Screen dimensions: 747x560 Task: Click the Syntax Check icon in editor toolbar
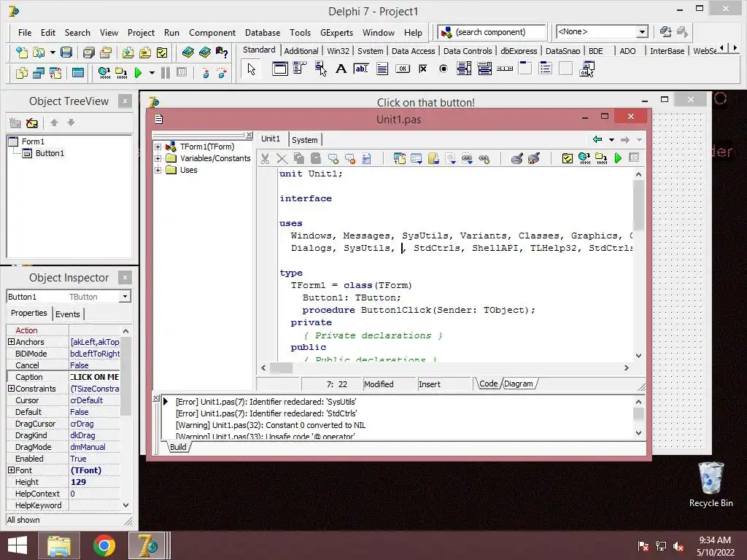coord(567,158)
